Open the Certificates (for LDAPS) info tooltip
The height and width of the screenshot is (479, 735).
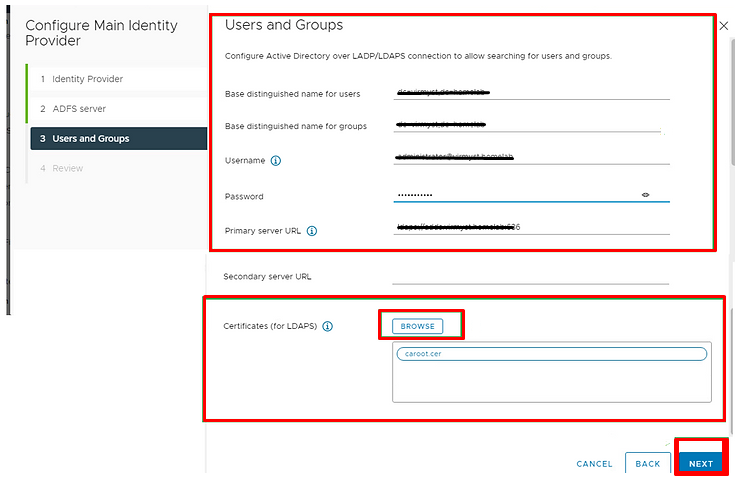pyautogui.click(x=328, y=326)
